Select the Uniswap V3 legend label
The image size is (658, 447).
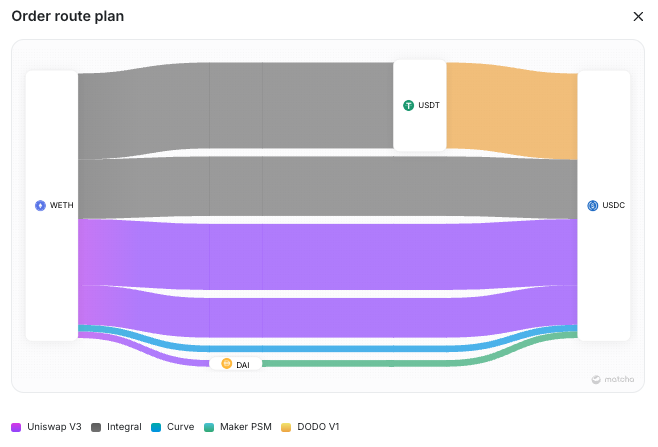tap(53, 427)
